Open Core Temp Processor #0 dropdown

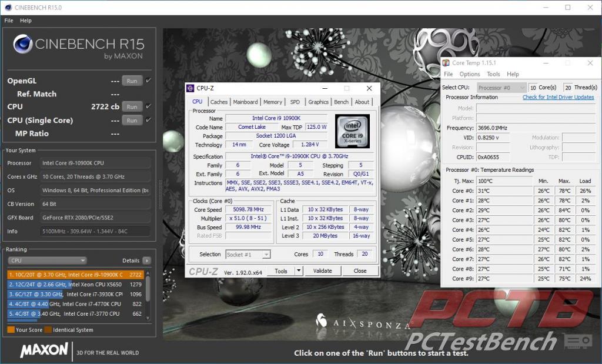click(501, 88)
